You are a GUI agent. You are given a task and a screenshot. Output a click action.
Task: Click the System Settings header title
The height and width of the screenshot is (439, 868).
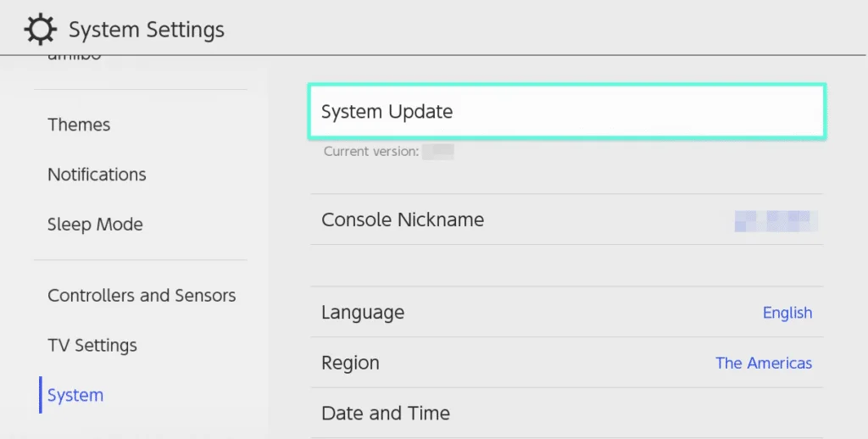[147, 30]
